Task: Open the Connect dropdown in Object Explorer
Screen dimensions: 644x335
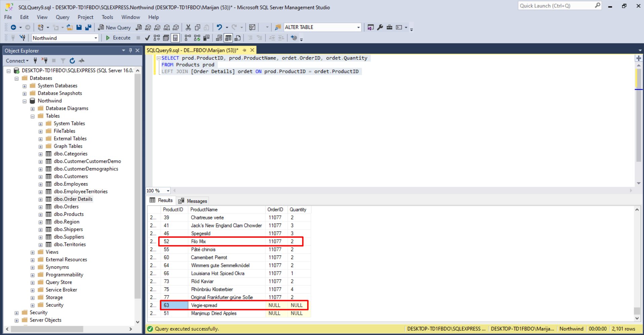Action: (17, 60)
